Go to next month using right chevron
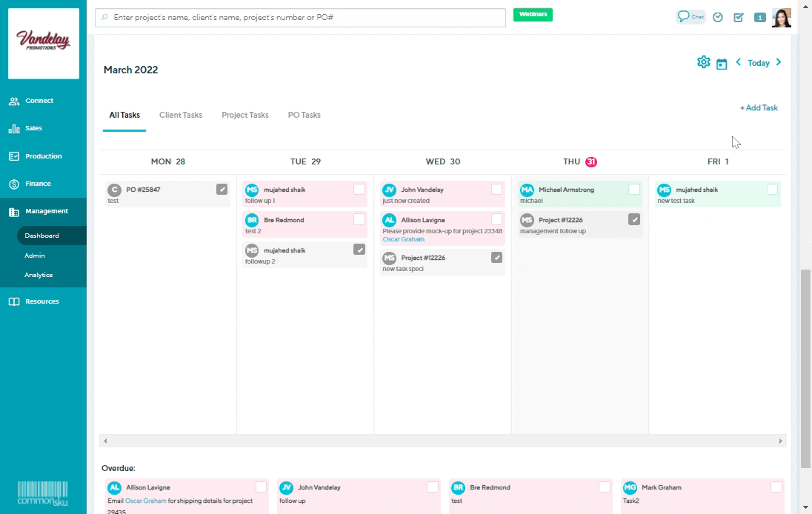This screenshot has width=812, height=514. 778,63
